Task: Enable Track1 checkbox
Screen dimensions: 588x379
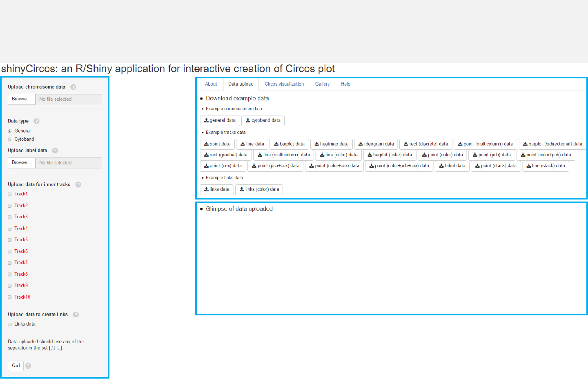Action: (x=10, y=195)
